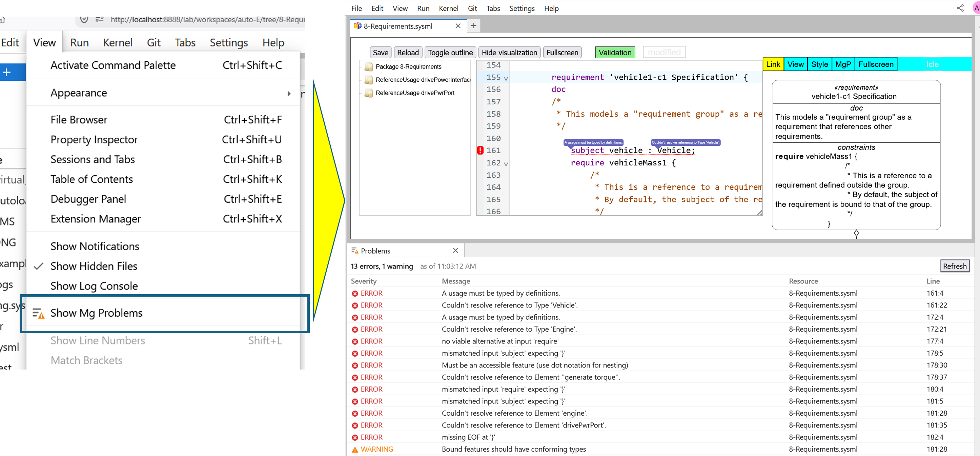Screen dimensions: 980x456
Task: Expand ReferenceUsage drivePowerInterface tree node
Action: click(361, 80)
